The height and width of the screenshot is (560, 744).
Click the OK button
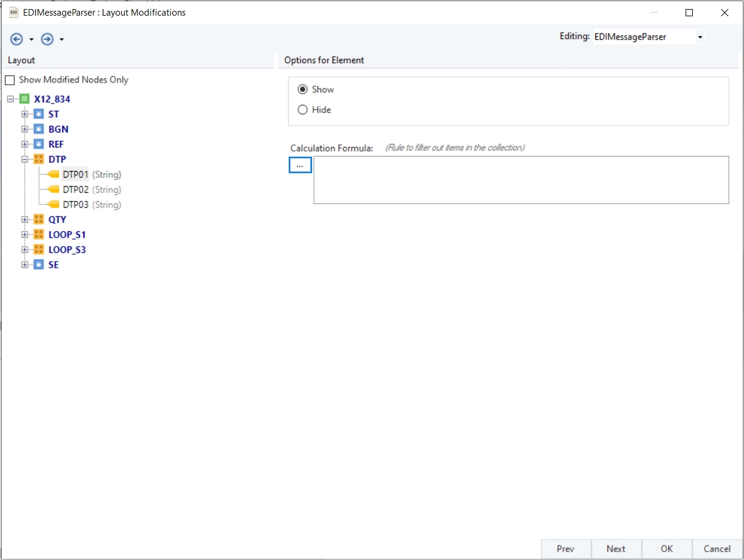666,549
